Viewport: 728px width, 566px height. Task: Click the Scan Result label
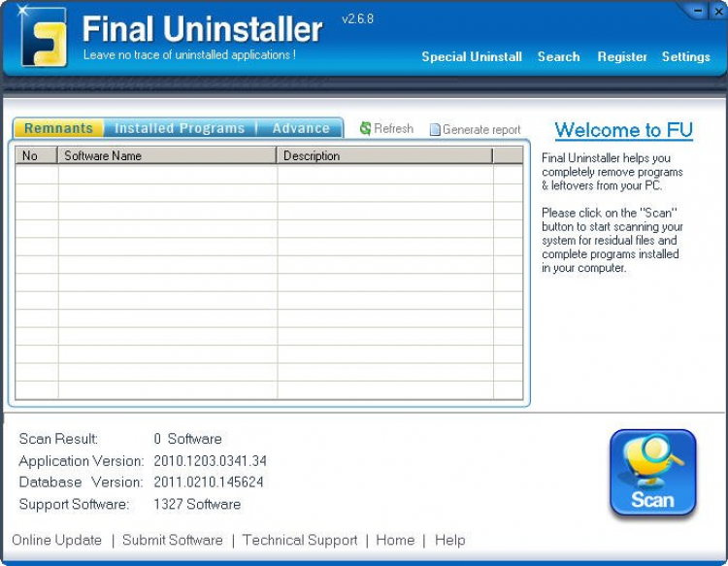[x=58, y=438]
